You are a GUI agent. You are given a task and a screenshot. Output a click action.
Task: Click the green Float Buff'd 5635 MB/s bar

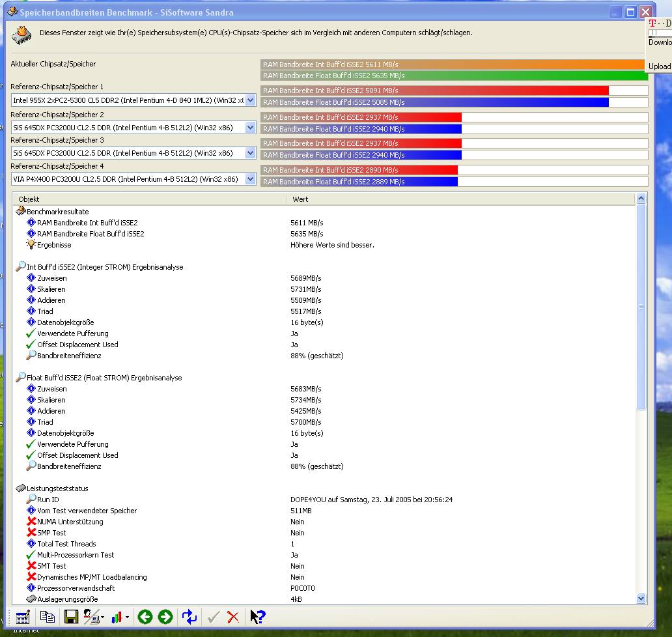pyautogui.click(x=455, y=76)
